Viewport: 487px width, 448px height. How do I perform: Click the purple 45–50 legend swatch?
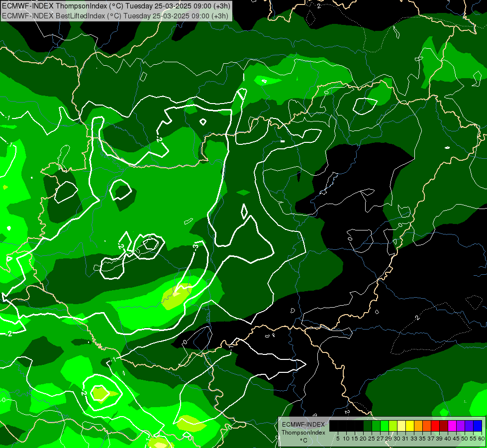coord(461,426)
